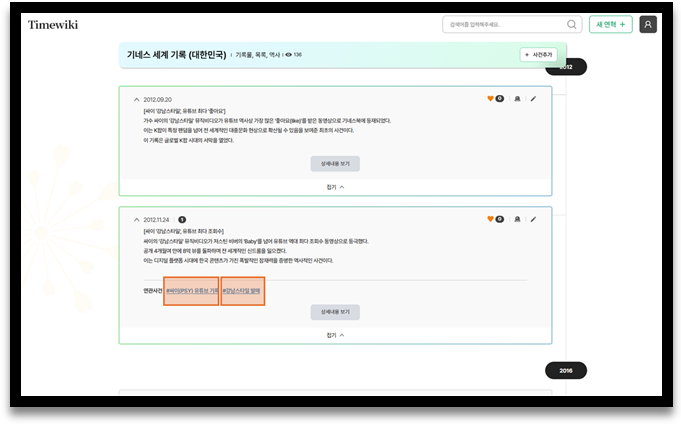Like the 2012.09.20 event with heart
681x424 pixels.
491,99
